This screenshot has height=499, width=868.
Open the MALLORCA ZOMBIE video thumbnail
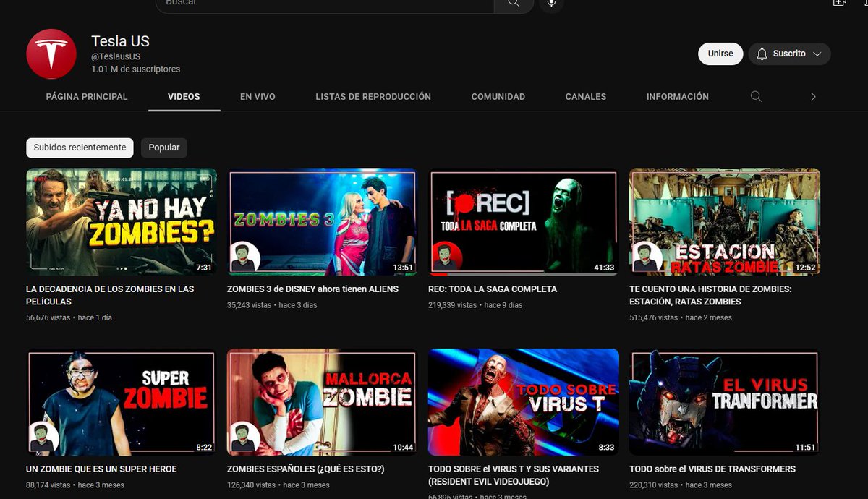323,402
